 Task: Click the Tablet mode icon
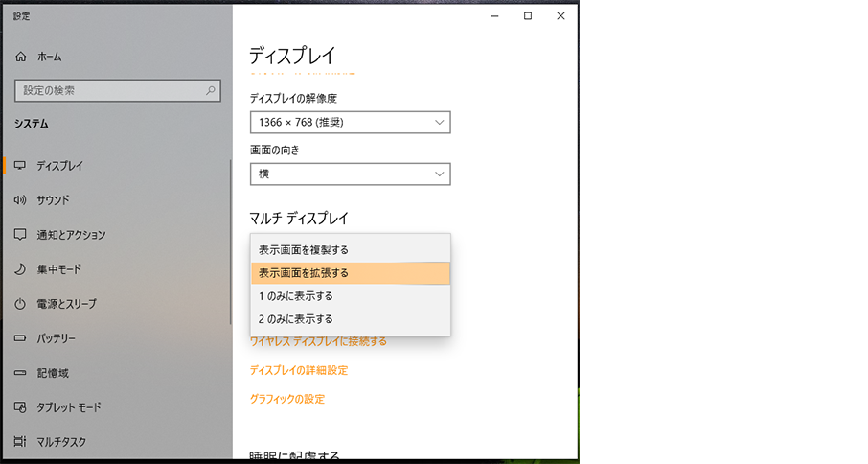pyautogui.click(x=20, y=407)
